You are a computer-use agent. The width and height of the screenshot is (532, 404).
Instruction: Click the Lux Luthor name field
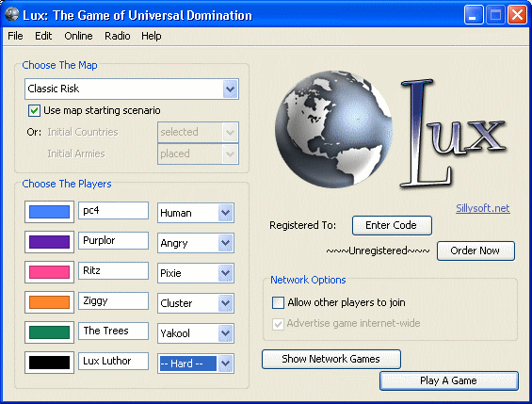coord(113,361)
